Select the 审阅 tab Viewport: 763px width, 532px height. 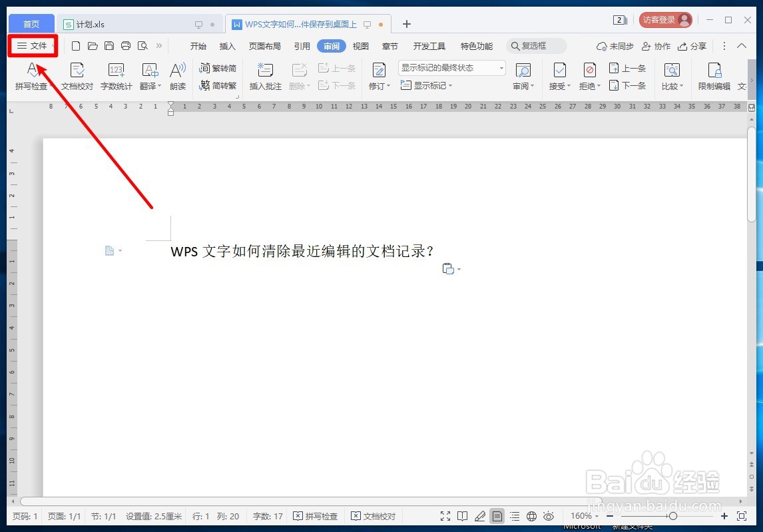click(332, 46)
